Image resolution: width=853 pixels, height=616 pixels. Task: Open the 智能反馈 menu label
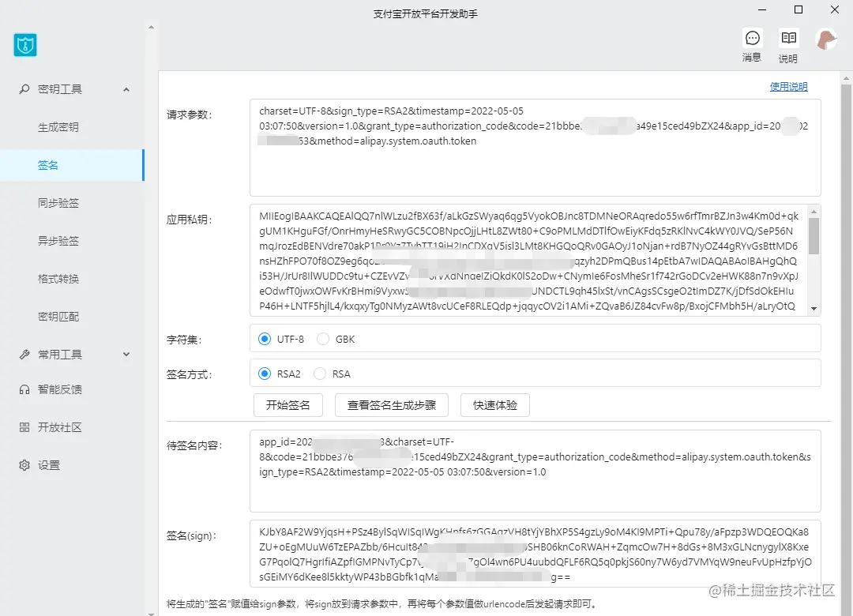point(60,389)
